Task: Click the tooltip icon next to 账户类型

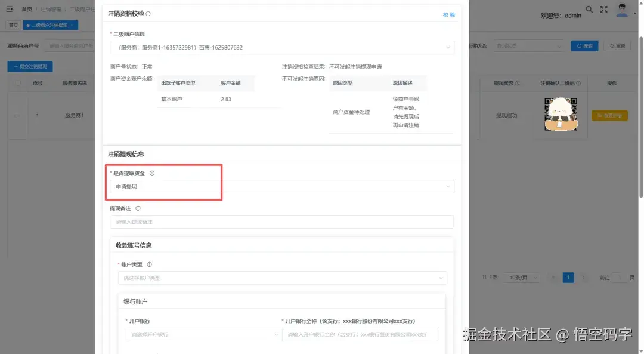Action: coord(149,263)
